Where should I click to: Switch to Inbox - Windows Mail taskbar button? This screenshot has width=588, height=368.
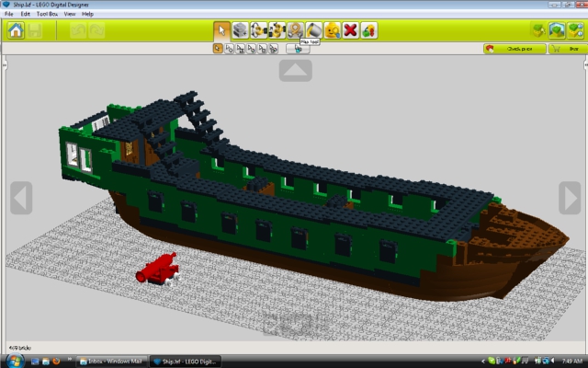coord(110,362)
